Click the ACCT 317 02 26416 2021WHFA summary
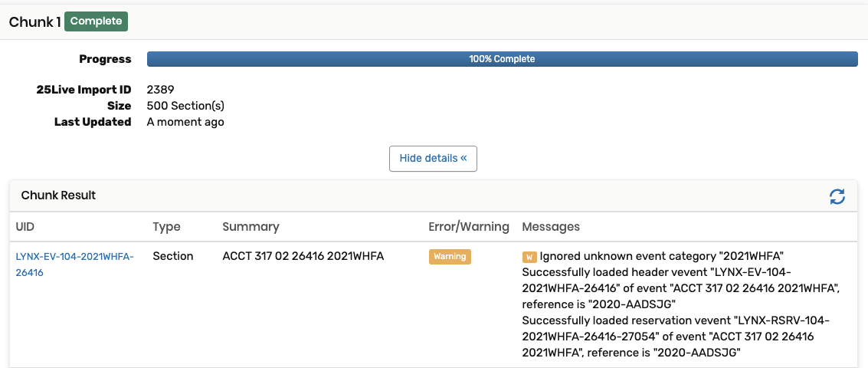The width and height of the screenshot is (868, 368). click(x=303, y=256)
